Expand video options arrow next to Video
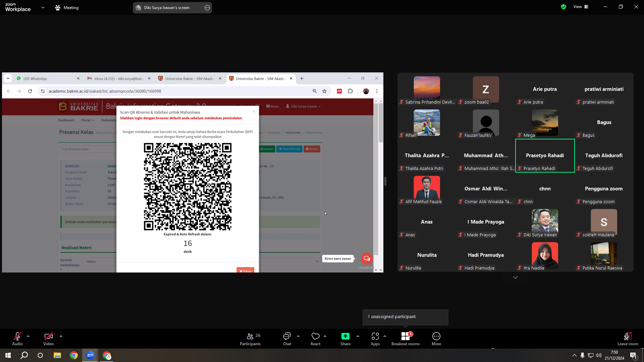Viewport: 644px width, 362px height. [x=61, y=336]
